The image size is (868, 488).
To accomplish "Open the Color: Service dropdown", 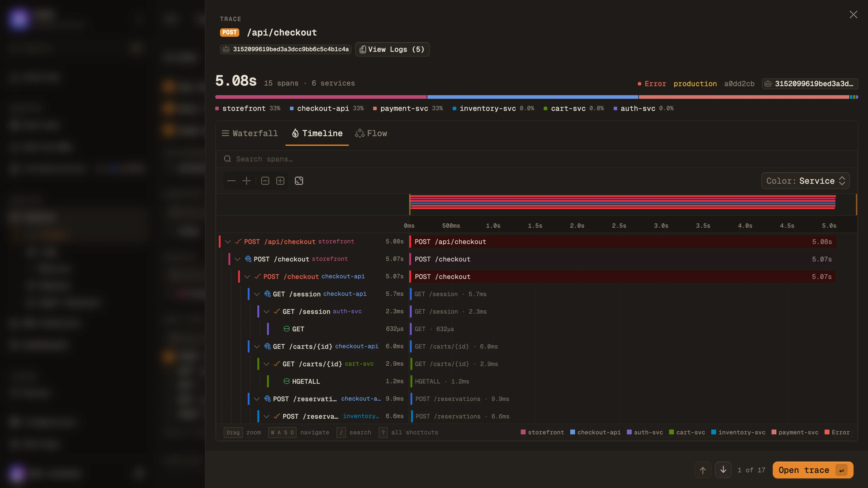I will (805, 181).
